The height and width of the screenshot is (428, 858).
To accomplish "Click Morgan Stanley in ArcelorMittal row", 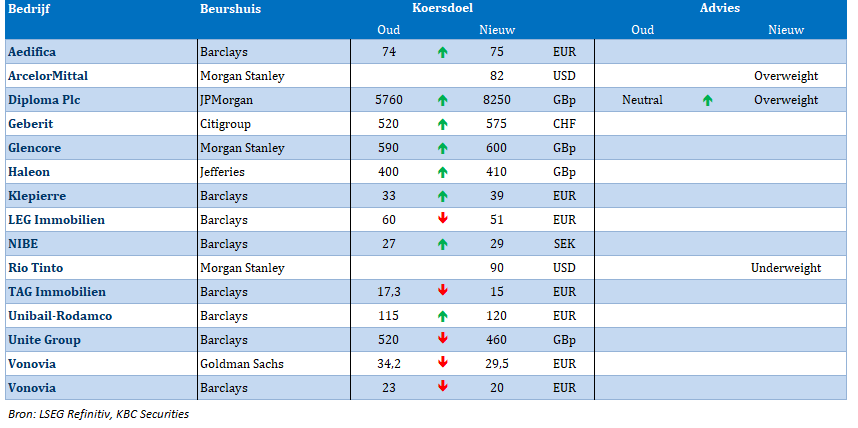I will point(242,76).
